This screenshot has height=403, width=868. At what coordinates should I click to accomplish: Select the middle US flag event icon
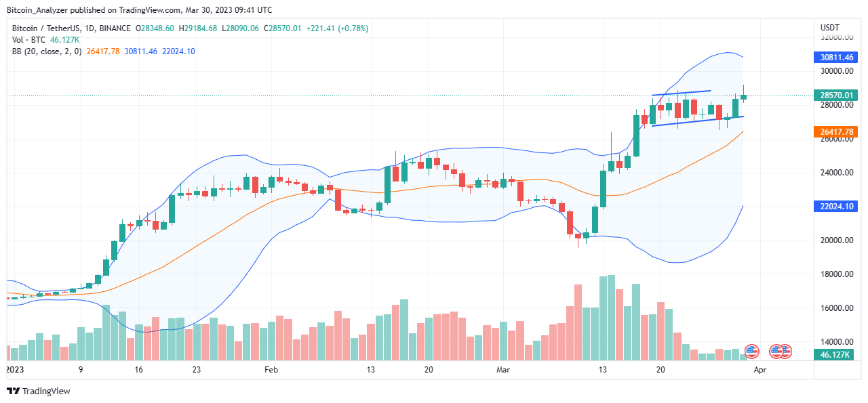pyautogui.click(x=776, y=352)
